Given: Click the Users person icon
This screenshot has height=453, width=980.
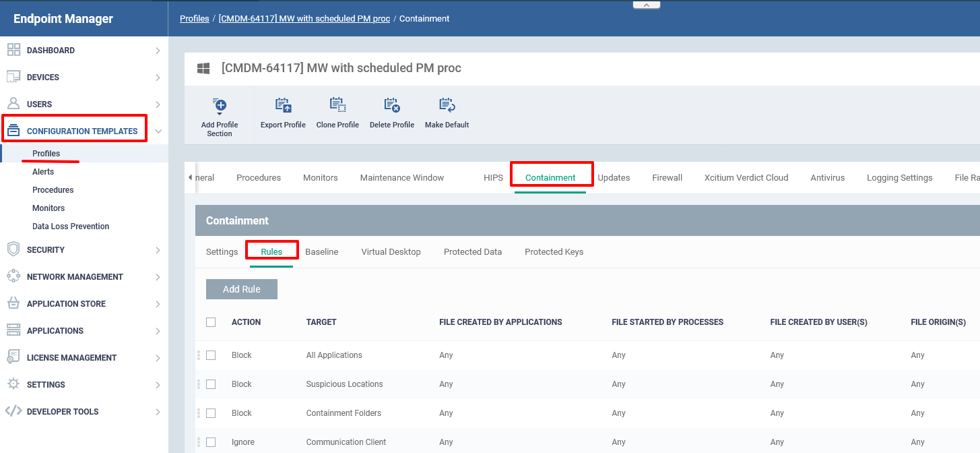Looking at the screenshot, I should [13, 104].
